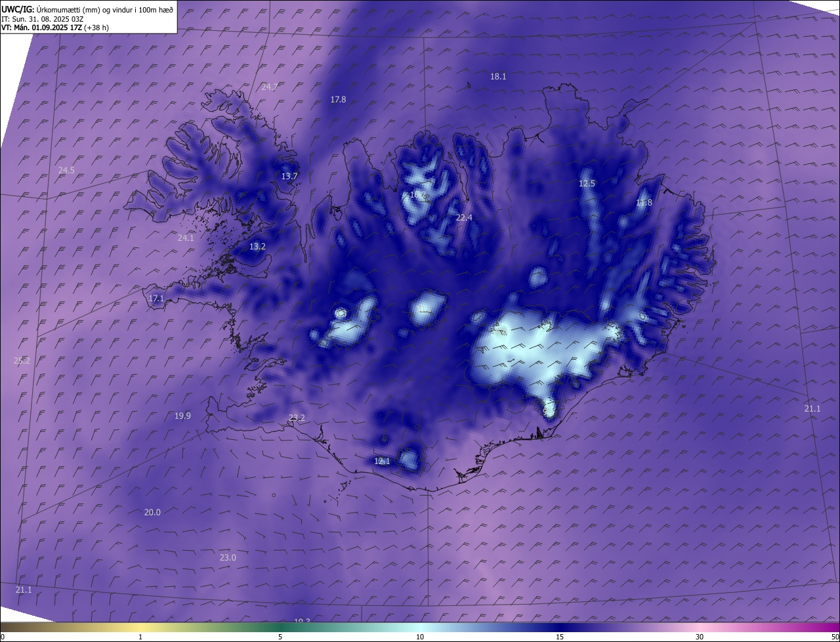Click the 5 label on the color scale
The image size is (840, 642).
tap(280, 637)
